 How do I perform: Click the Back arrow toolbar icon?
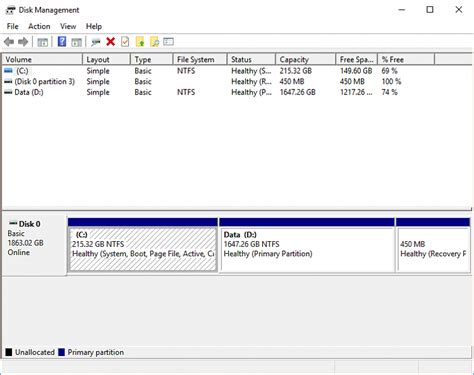(9, 42)
